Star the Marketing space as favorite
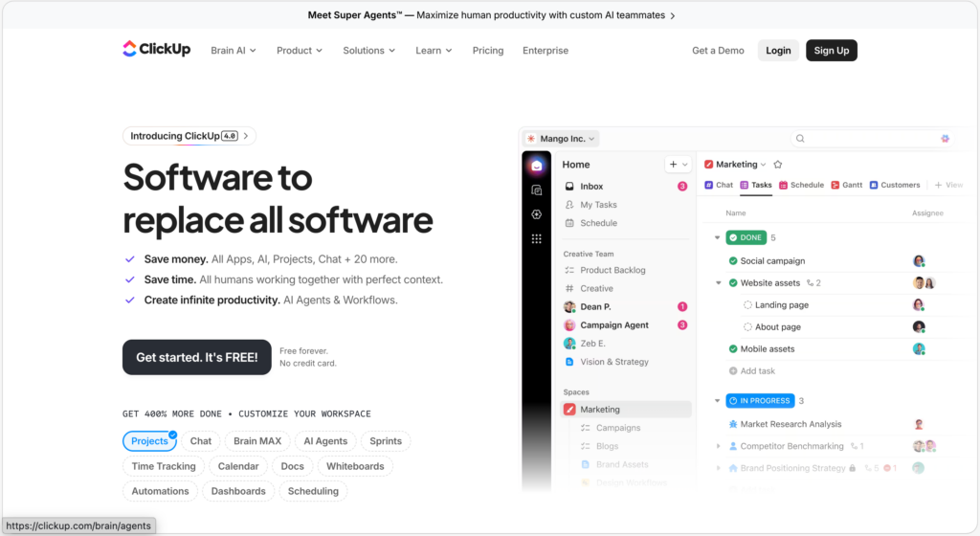Viewport: 980px width, 536px height. coord(778,165)
